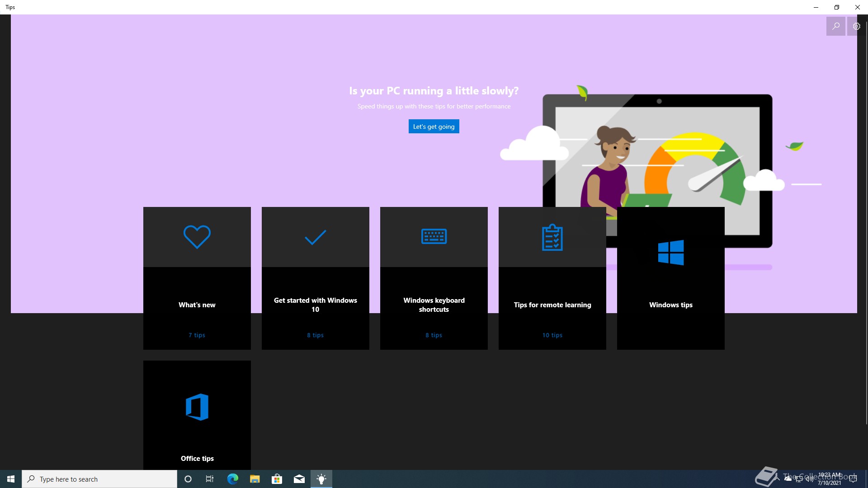
Task: Click the volume icon in system tray
Action: tap(809, 479)
